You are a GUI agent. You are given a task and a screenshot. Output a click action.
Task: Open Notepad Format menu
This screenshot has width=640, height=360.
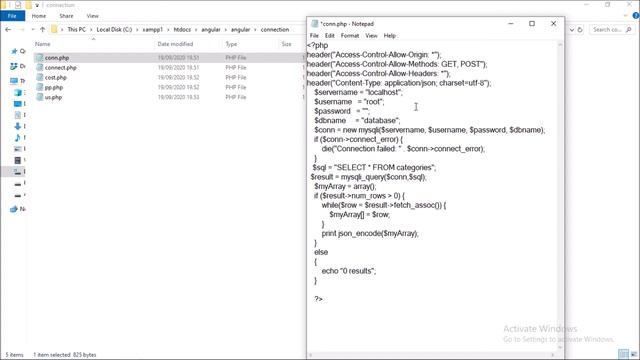[350, 36]
